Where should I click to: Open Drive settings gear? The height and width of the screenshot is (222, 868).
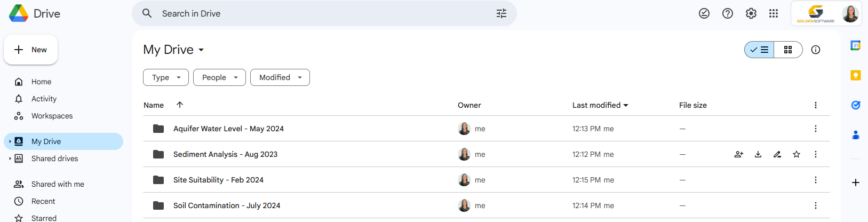pos(751,13)
